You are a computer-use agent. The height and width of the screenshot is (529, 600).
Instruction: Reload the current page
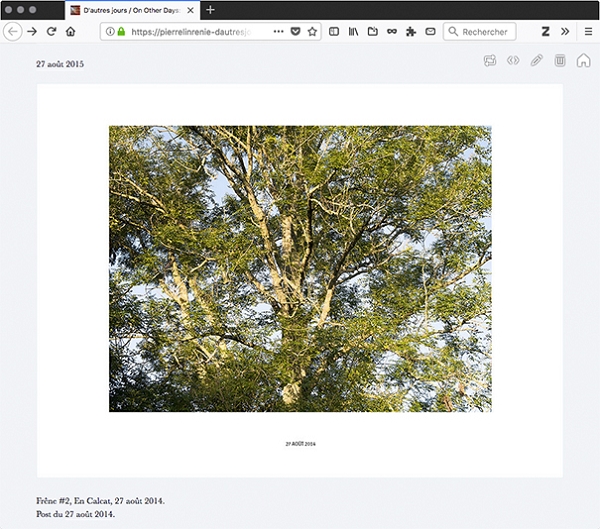click(x=51, y=32)
